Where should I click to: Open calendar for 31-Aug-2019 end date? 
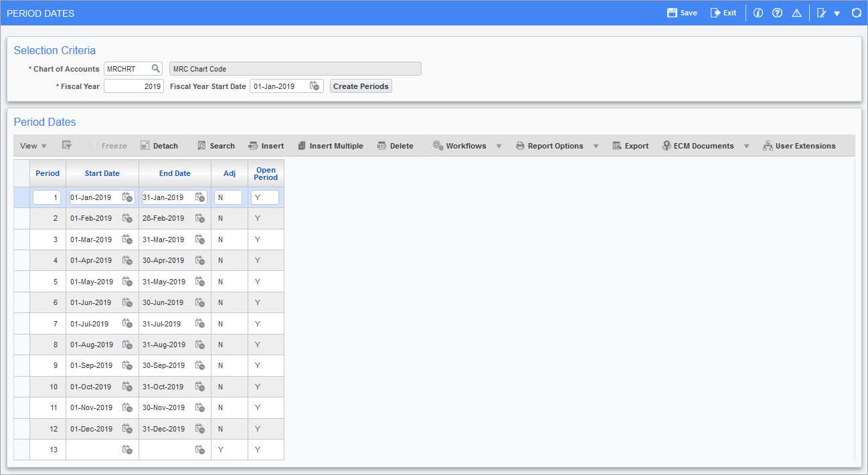199,345
